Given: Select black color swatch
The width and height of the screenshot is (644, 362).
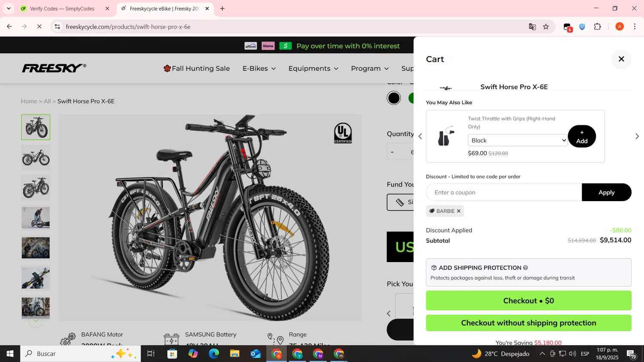Looking at the screenshot, I should 394,98.
